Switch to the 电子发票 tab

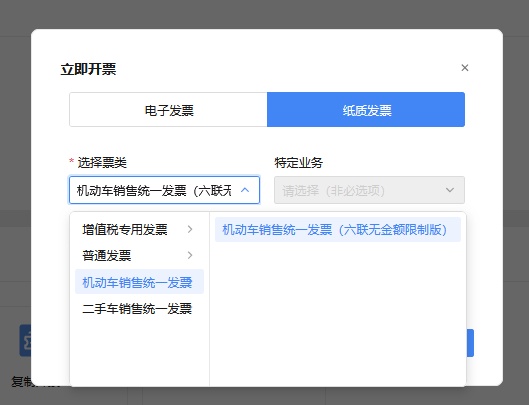tap(168, 110)
